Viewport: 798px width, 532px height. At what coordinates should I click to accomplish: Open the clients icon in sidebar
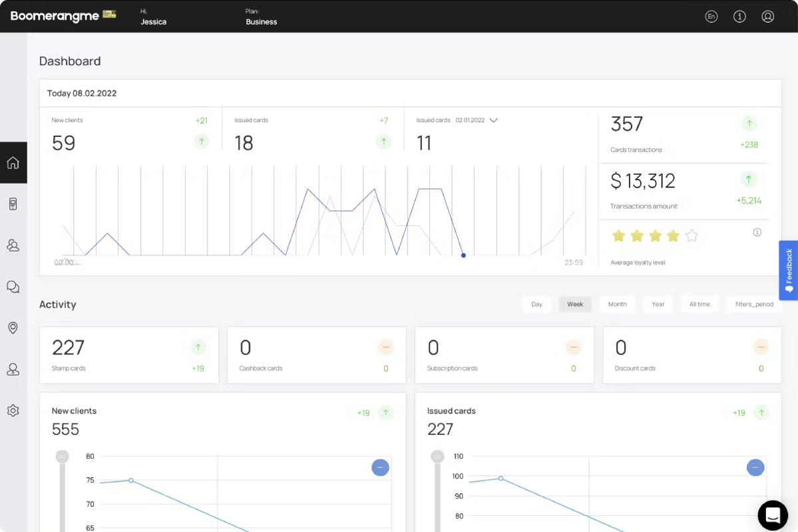[x=13, y=245]
